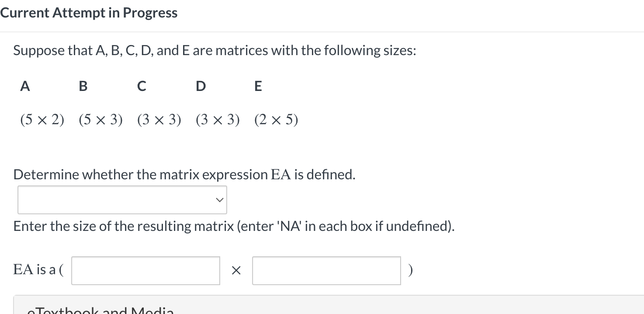This screenshot has height=314, width=644.
Task: Click the × multiplication symbol between input boxes
Action: click(236, 270)
